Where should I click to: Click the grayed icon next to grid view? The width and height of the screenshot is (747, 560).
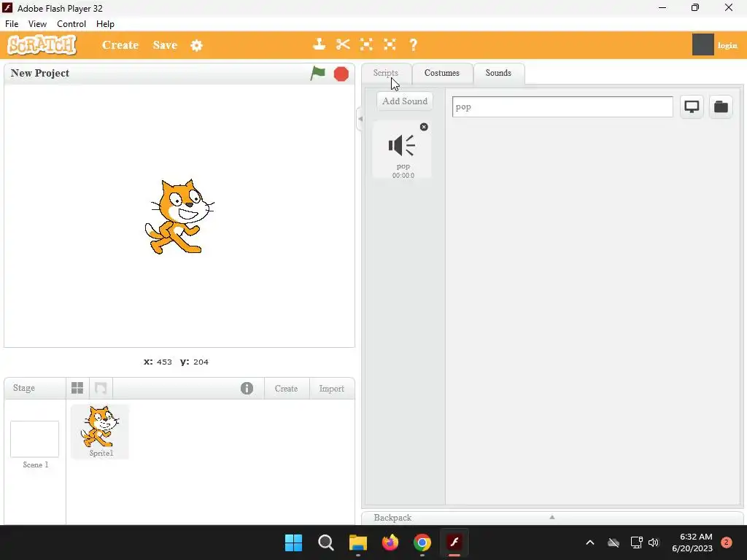click(x=101, y=388)
